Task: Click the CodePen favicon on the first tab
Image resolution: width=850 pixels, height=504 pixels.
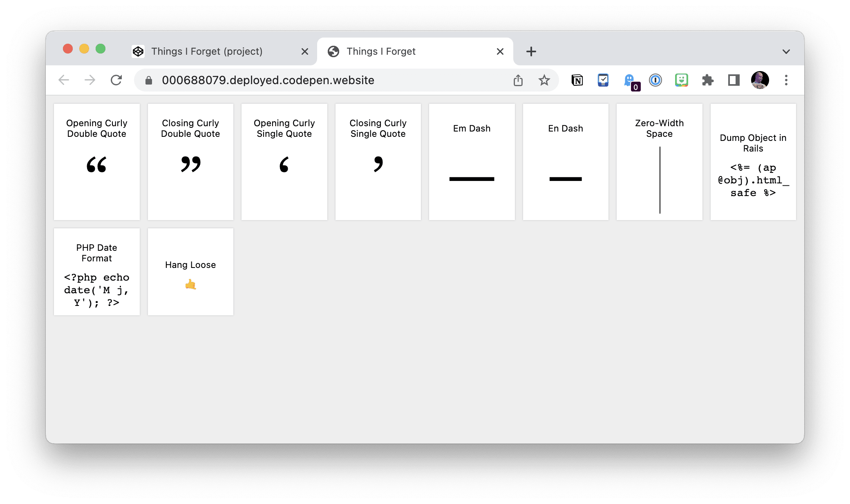Action: click(138, 51)
